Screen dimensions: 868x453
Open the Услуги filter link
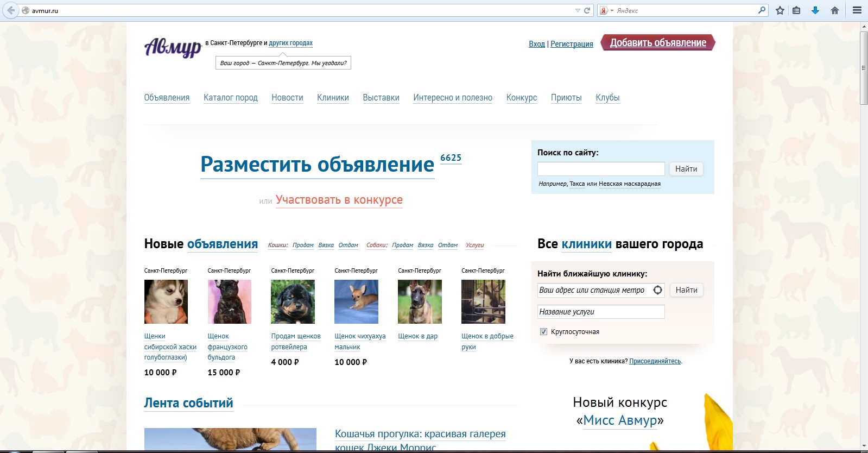474,245
